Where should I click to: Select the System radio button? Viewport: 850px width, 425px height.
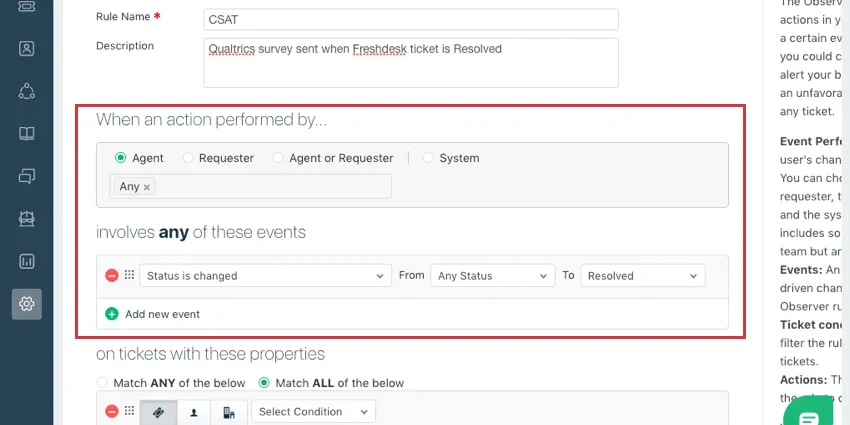pyautogui.click(x=429, y=158)
